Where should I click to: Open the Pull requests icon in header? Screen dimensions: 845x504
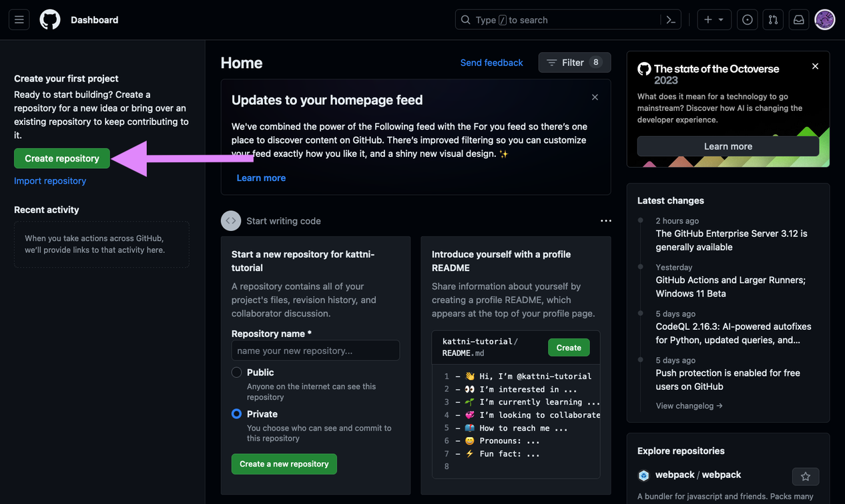tap(773, 20)
